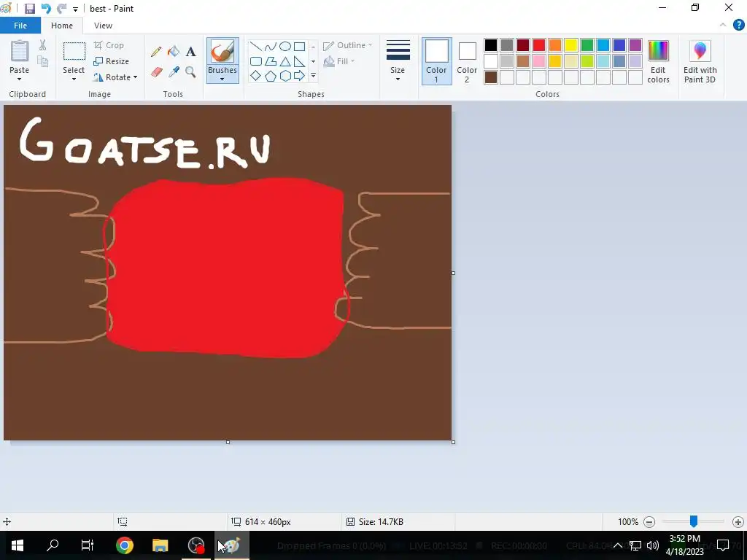Open the Outline dropdown
This screenshot has width=747, height=560.
(348, 46)
